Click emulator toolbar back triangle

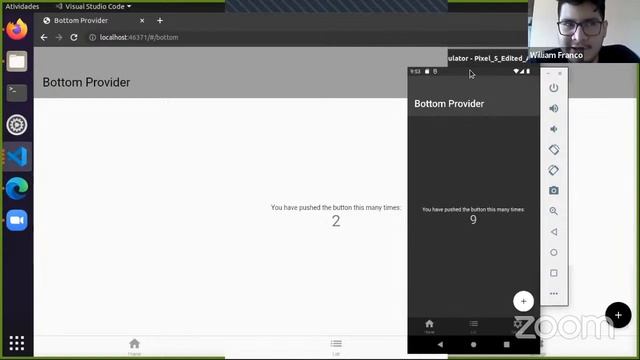553,232
